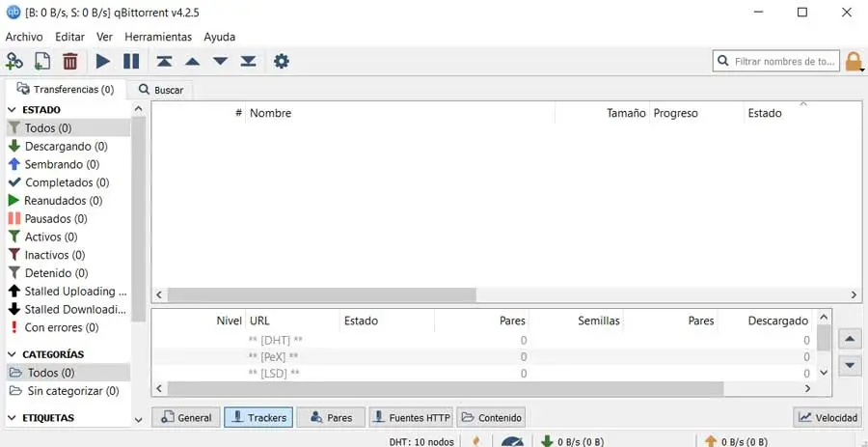Resume torrents with the play icon
This screenshot has height=447, width=868.
pos(103,61)
